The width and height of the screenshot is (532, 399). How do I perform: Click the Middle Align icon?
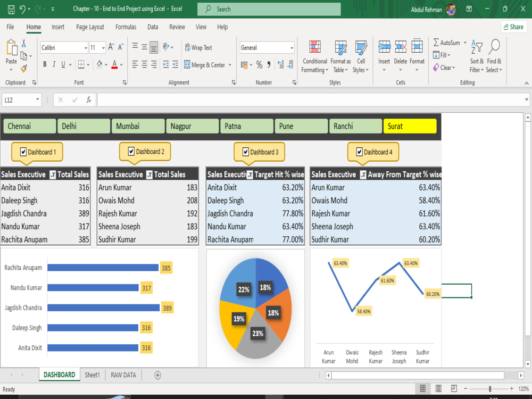(x=145, y=47)
